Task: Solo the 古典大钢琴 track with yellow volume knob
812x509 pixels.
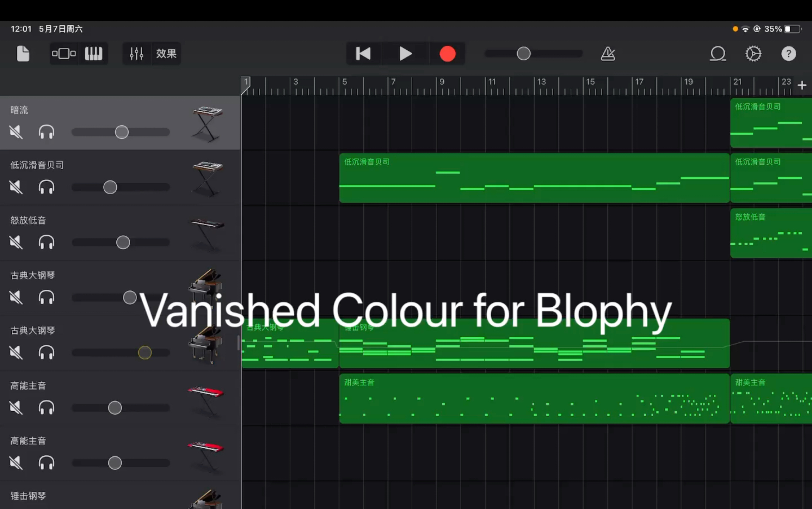Action: click(46, 352)
